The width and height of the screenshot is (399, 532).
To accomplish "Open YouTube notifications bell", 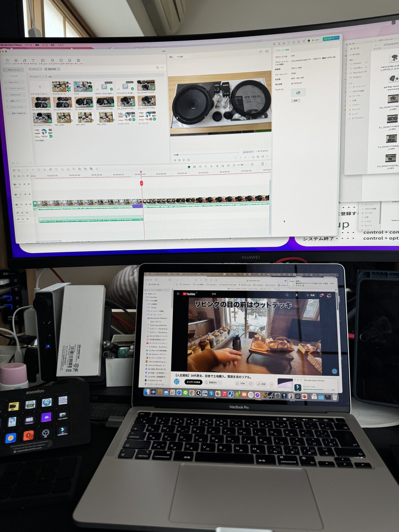I will click(x=321, y=295).
